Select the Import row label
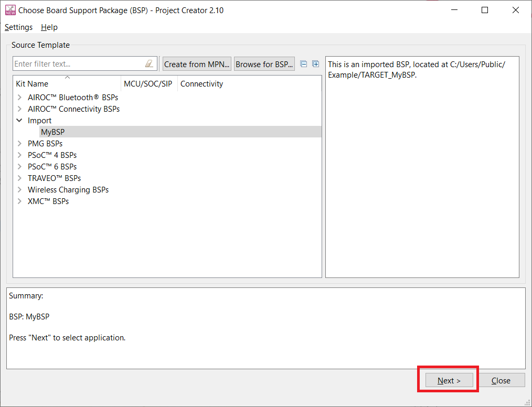 39,121
